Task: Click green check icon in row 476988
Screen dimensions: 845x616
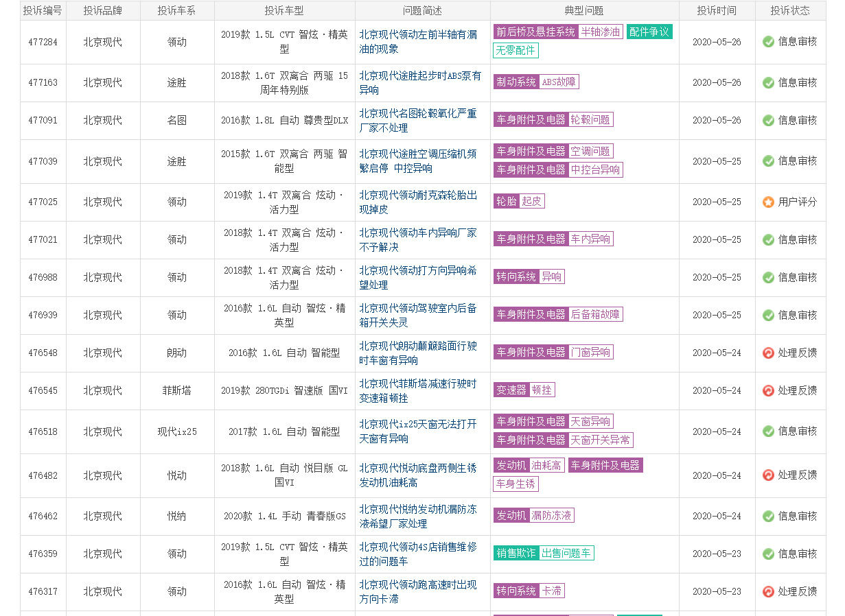Action: (x=769, y=277)
